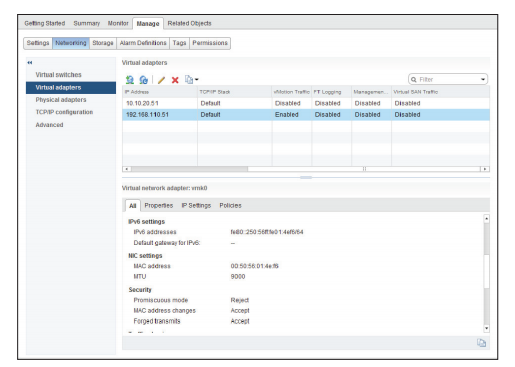Click MAC address changes Accept value
Screen dimensions: 515x367
pos(240,311)
